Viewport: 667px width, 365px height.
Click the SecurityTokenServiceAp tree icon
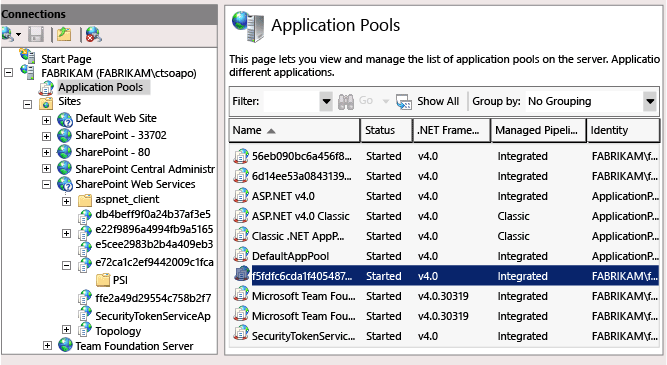[x=85, y=315]
